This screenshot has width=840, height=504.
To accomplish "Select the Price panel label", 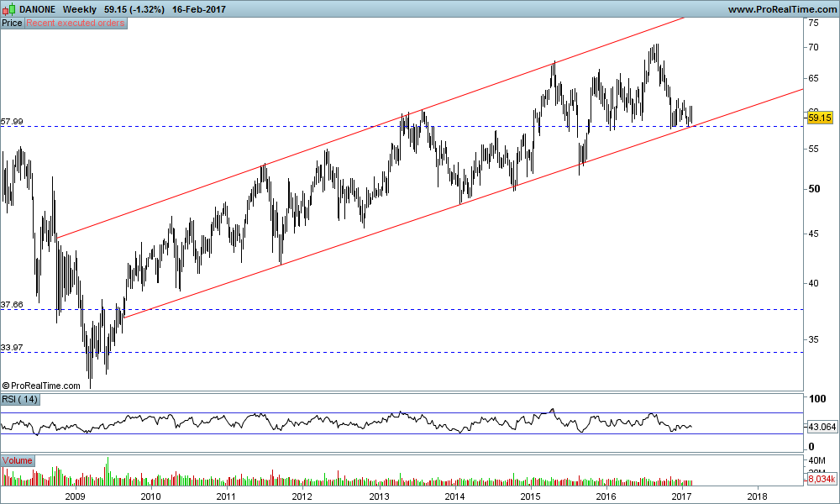I will tap(12, 23).
